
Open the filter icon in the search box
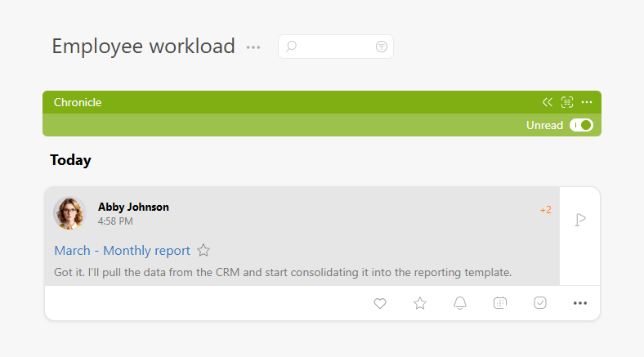coord(381,47)
